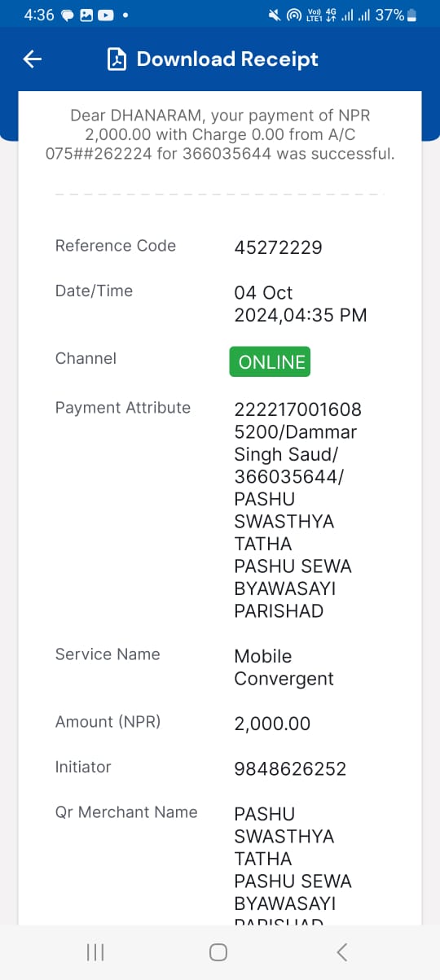Tap the Payment Attribute details text
Viewport: 440px width, 980px height.
pos(297,510)
